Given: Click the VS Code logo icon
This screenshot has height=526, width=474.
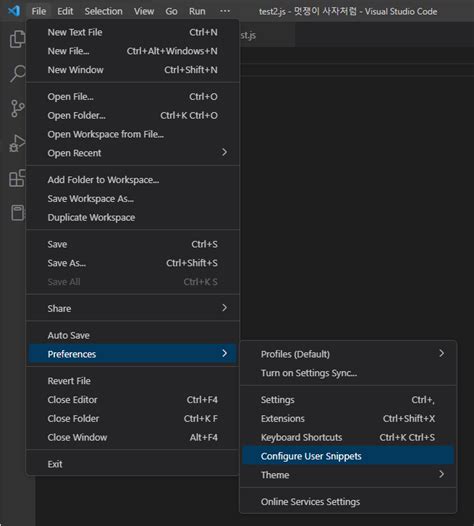Looking at the screenshot, I should pos(13,11).
